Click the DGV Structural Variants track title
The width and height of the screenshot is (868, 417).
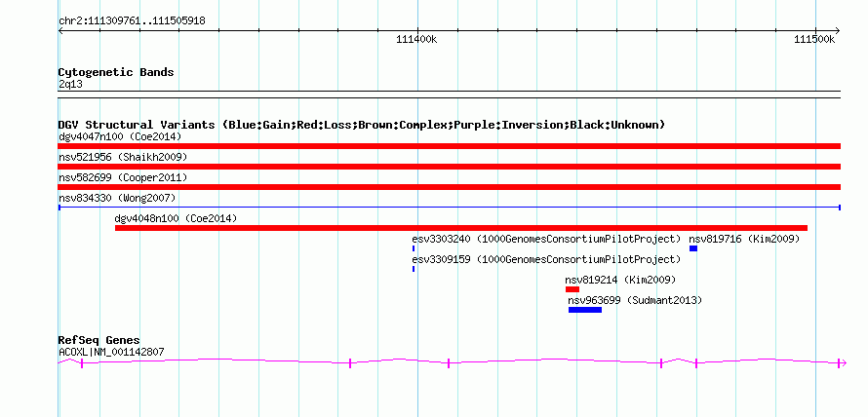[362, 125]
